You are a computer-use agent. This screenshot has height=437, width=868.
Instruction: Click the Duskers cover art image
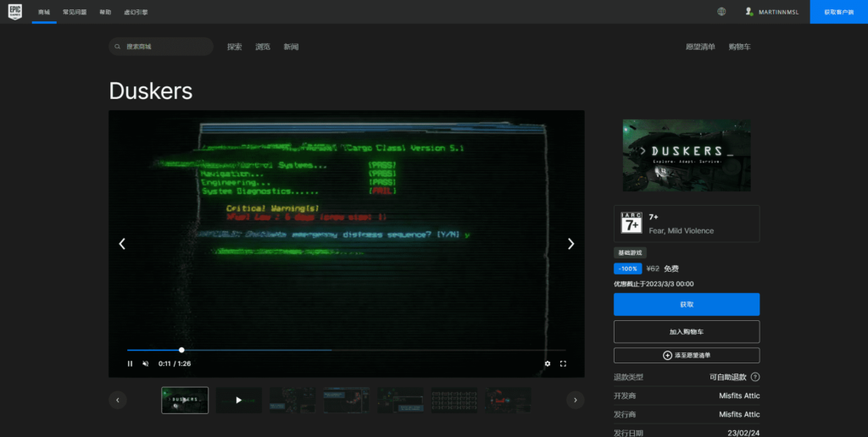[x=687, y=156]
